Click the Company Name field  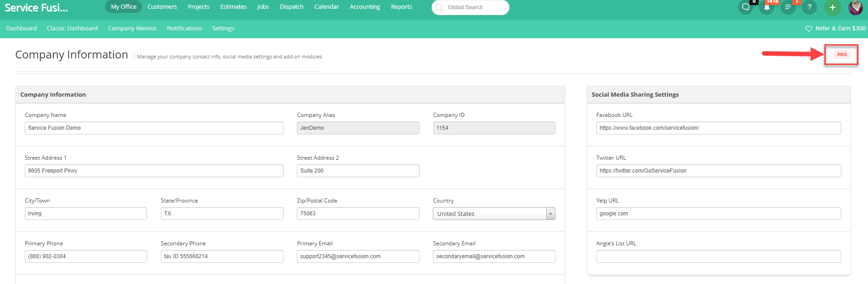[154, 128]
